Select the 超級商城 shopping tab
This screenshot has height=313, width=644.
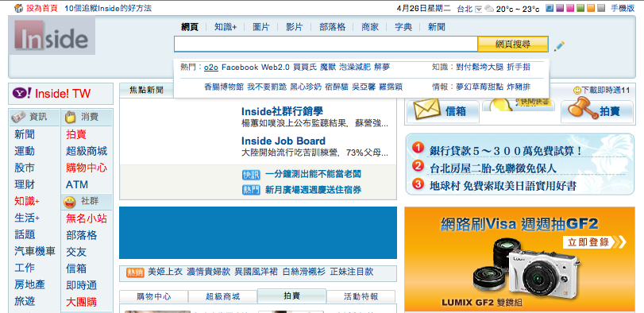tap(222, 296)
